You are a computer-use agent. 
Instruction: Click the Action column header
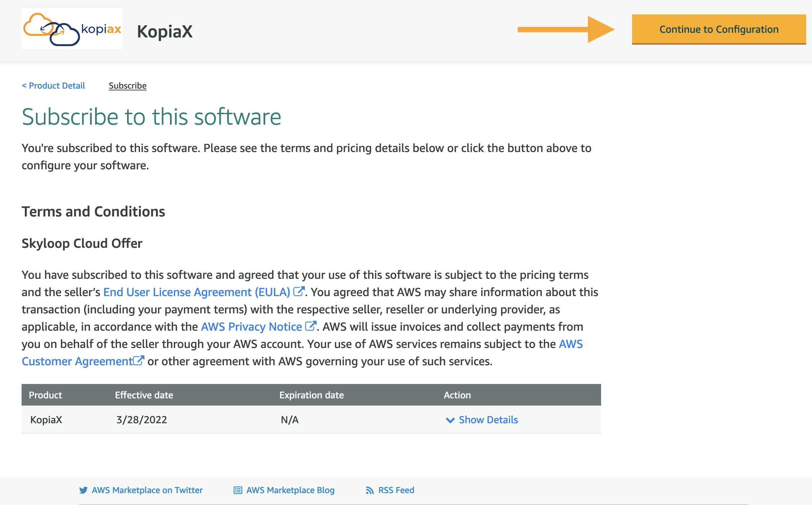pos(457,395)
